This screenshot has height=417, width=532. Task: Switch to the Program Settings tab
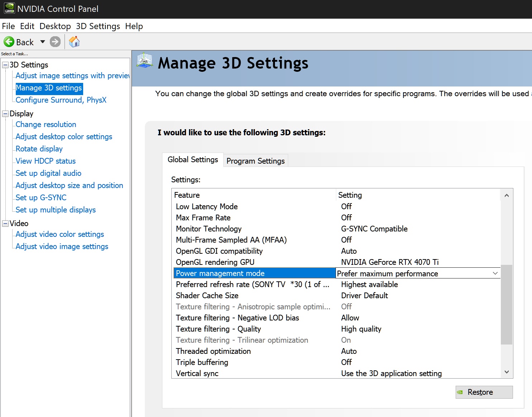pos(256,161)
